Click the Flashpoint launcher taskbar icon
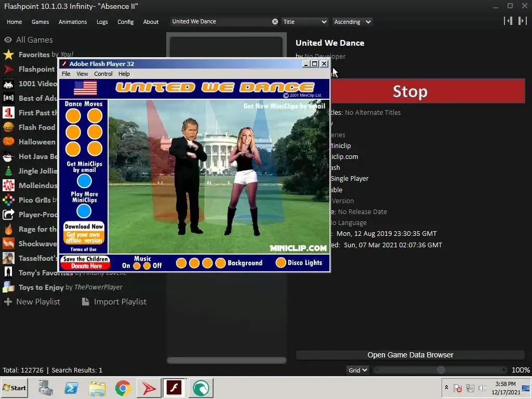 (x=149, y=388)
